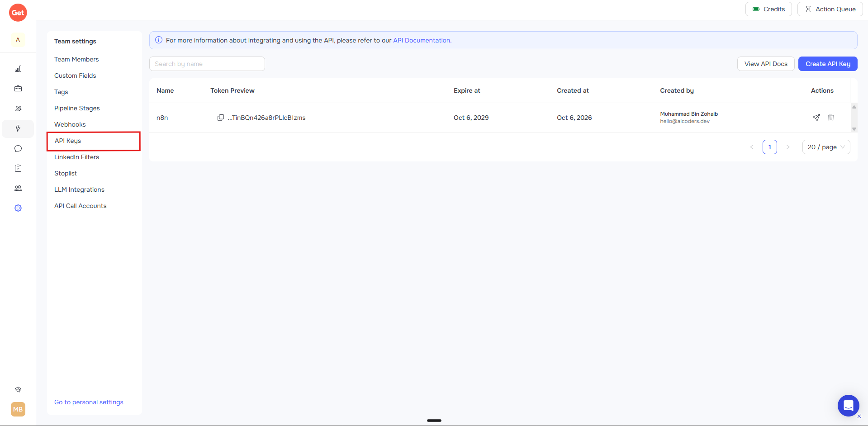Viewport: 868px width, 426px height.
Task: Focus the Search by name field
Action: coord(207,64)
